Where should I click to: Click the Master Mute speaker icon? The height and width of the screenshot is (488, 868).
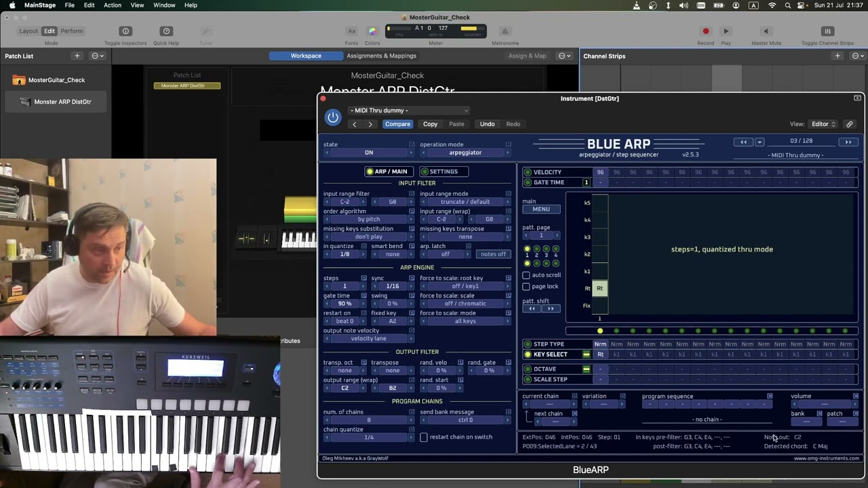point(766,31)
